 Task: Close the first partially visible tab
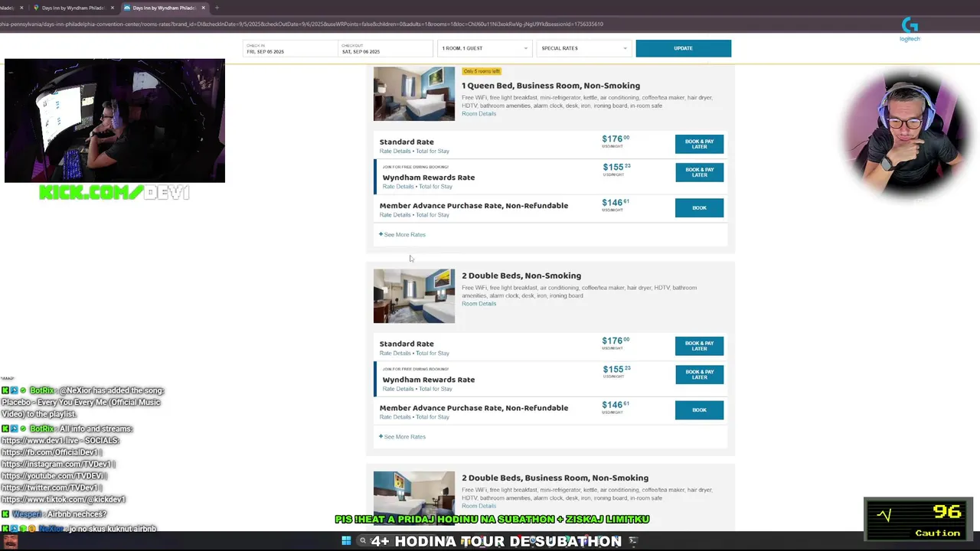(21, 8)
